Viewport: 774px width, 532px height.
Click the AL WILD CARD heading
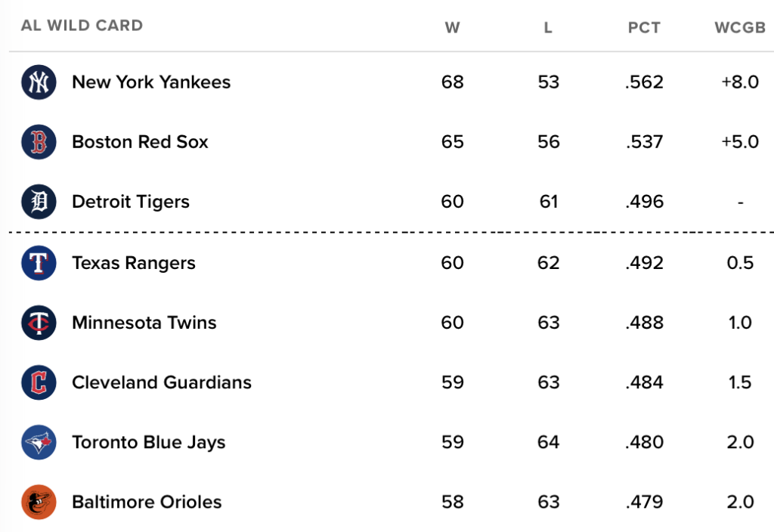click(82, 25)
